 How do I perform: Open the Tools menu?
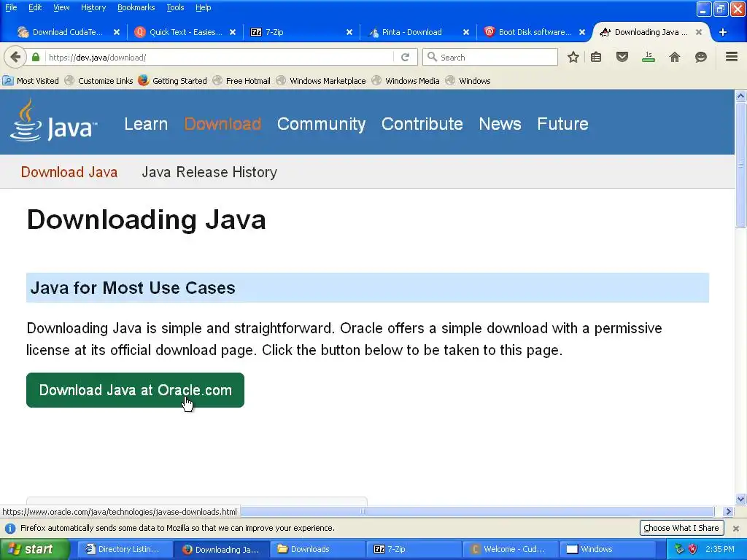coord(175,7)
